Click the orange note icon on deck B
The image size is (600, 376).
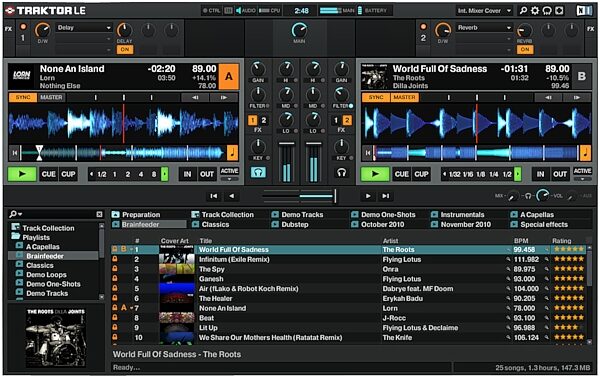[x=585, y=153]
